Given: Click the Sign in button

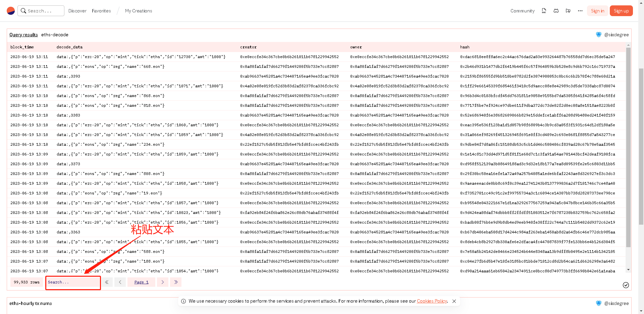Looking at the screenshot, I should click(597, 11).
